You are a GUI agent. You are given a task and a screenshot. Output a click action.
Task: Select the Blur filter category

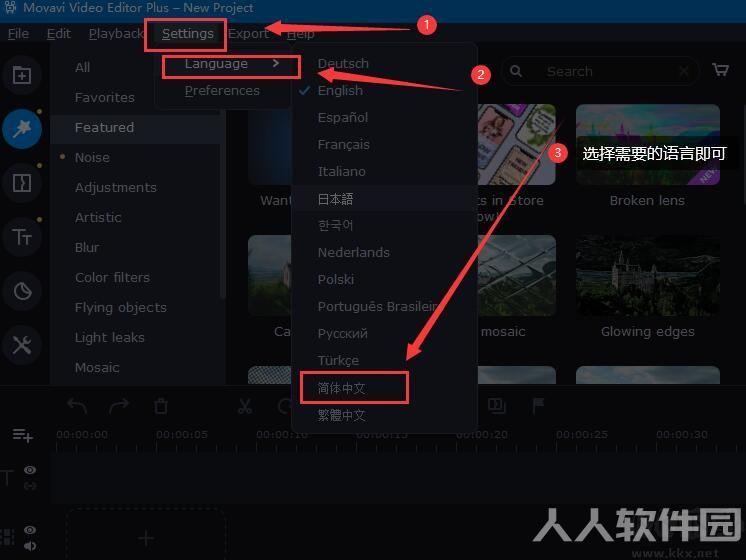coord(87,247)
